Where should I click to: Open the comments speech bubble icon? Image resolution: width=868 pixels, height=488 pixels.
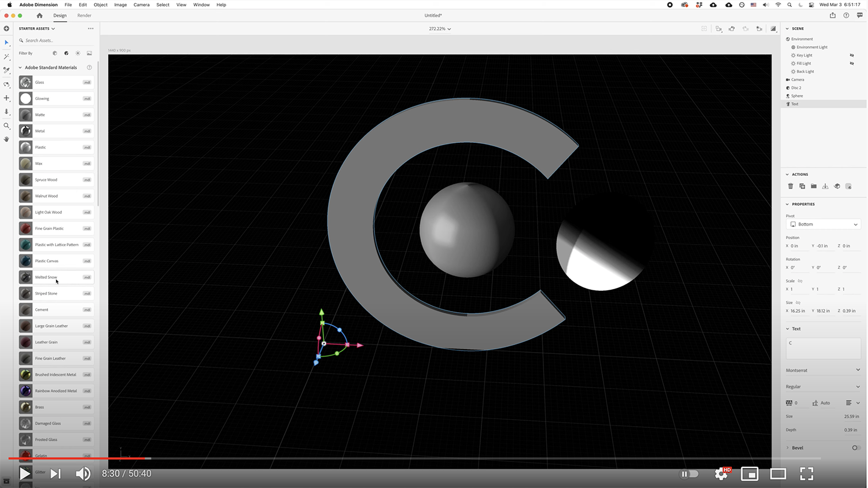click(x=859, y=16)
